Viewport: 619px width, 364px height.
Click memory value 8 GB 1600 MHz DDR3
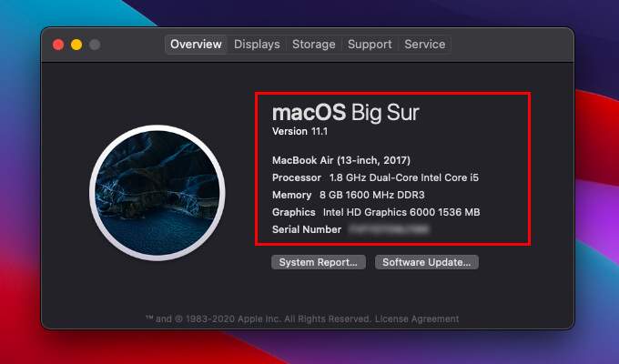372,195
